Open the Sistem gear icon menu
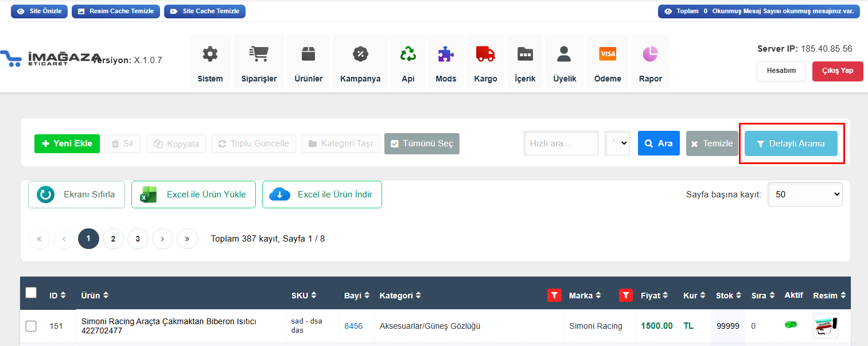Viewport: 868px width, 346px height. pos(210,55)
